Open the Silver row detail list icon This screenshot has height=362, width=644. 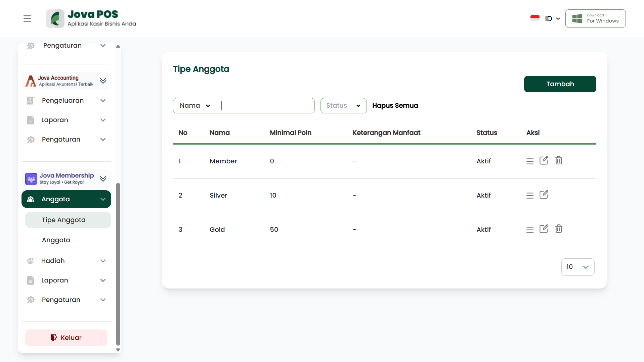point(530,196)
